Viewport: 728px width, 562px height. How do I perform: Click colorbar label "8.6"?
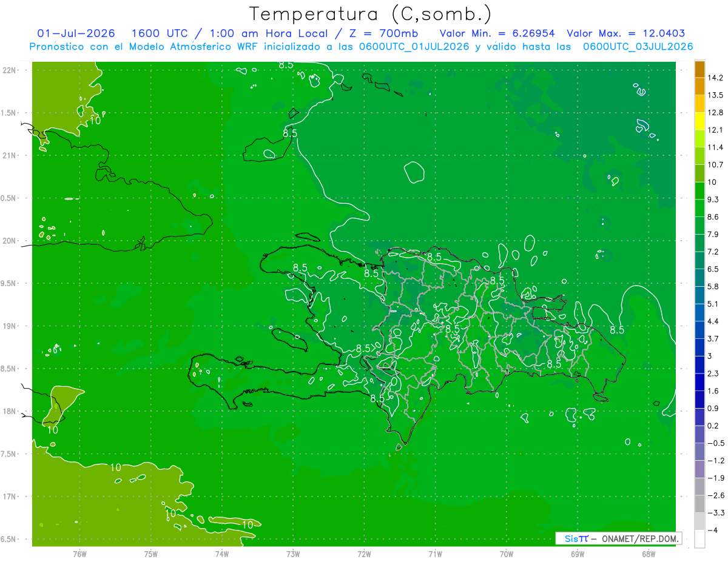pos(713,217)
